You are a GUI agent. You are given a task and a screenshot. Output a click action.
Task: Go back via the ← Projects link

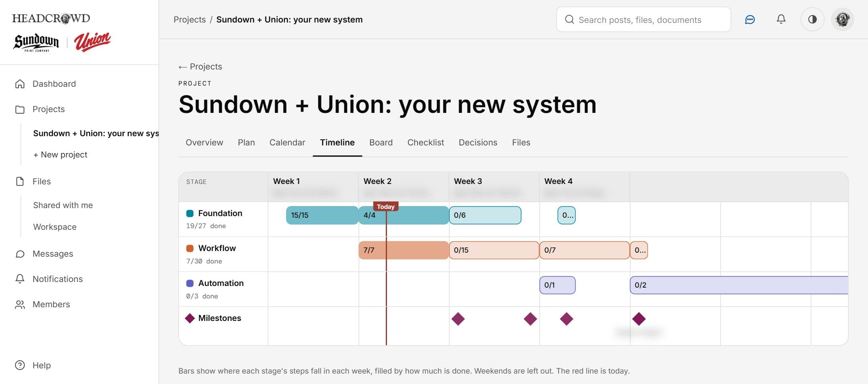click(200, 67)
